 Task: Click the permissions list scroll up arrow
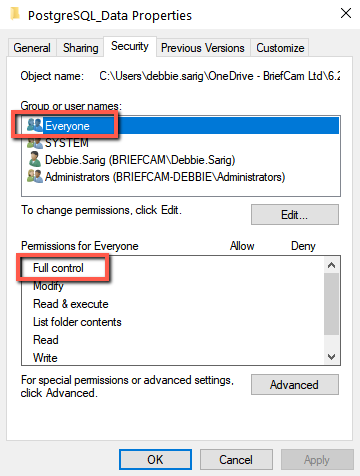[x=332, y=265]
